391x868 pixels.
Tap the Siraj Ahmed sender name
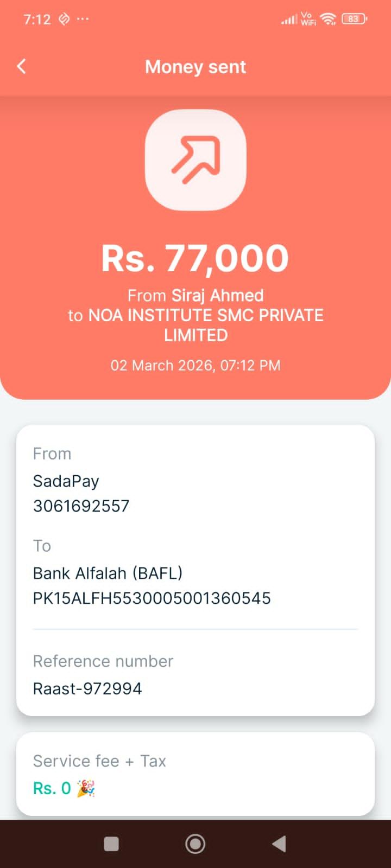point(217,295)
